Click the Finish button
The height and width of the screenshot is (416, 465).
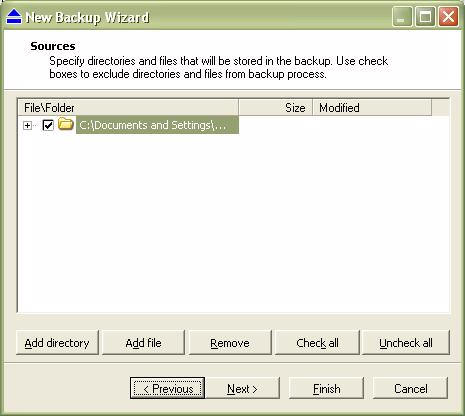click(x=326, y=388)
